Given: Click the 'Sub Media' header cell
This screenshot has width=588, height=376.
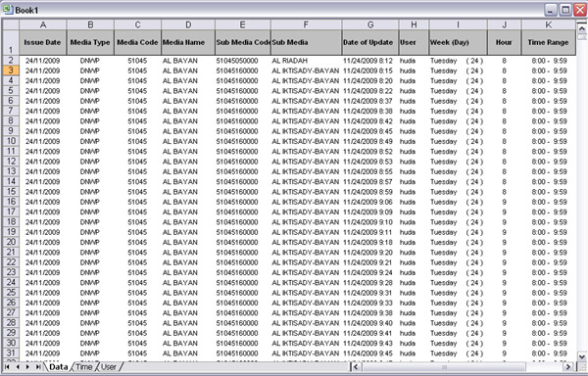Looking at the screenshot, I should coord(306,42).
